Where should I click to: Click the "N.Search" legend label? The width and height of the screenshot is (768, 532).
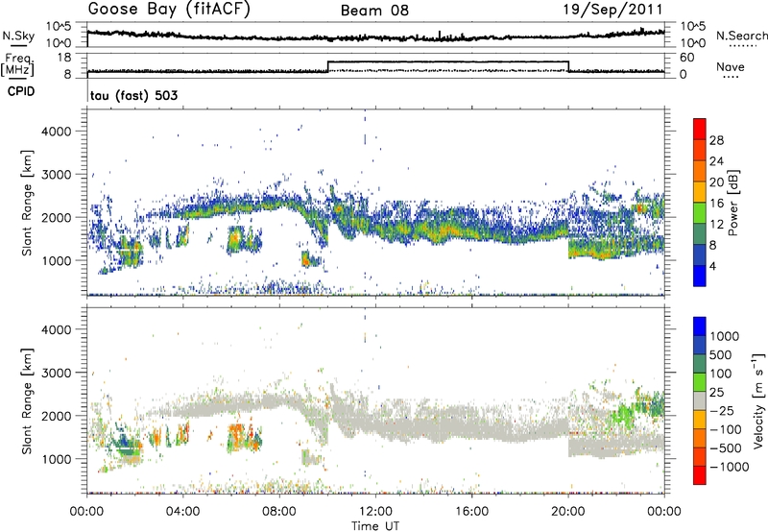click(741, 36)
